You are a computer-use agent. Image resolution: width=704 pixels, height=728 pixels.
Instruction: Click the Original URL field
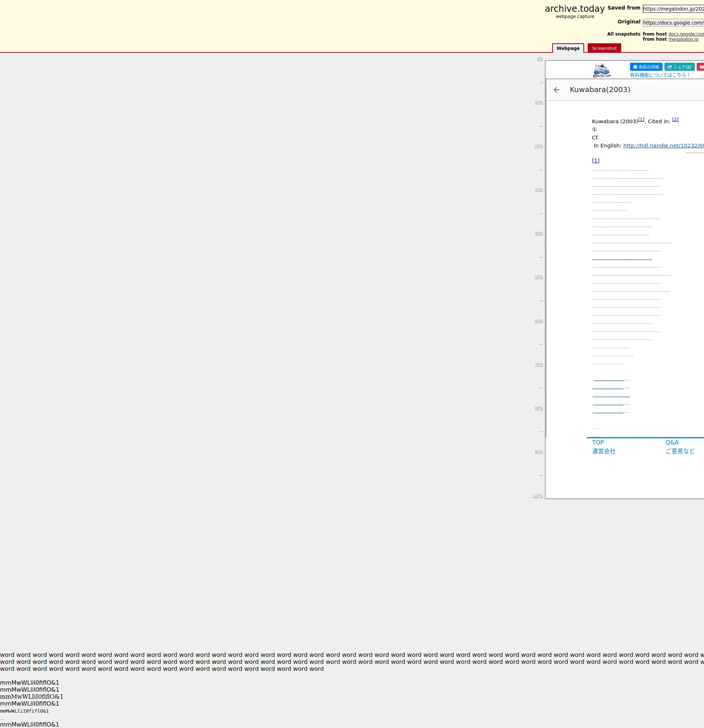click(673, 23)
